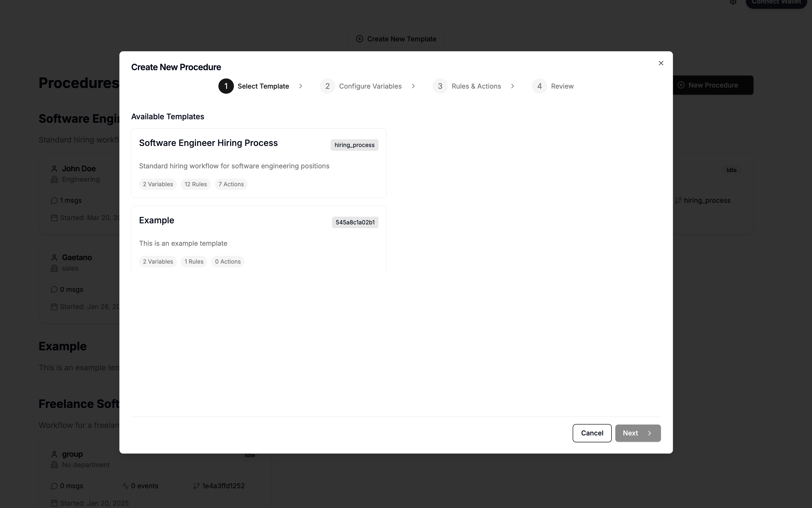Click the 12 Rules chip
The image size is (812, 508).
point(196,184)
